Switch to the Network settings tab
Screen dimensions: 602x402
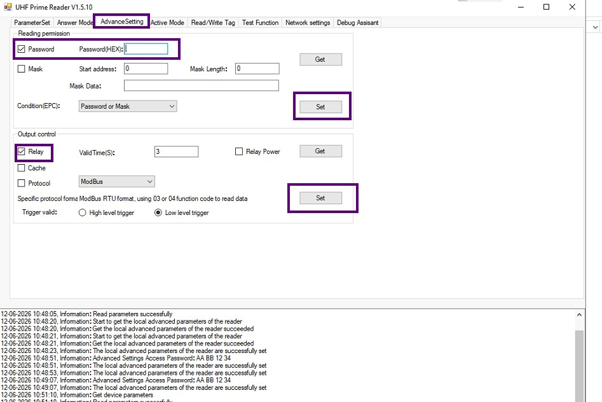(308, 23)
